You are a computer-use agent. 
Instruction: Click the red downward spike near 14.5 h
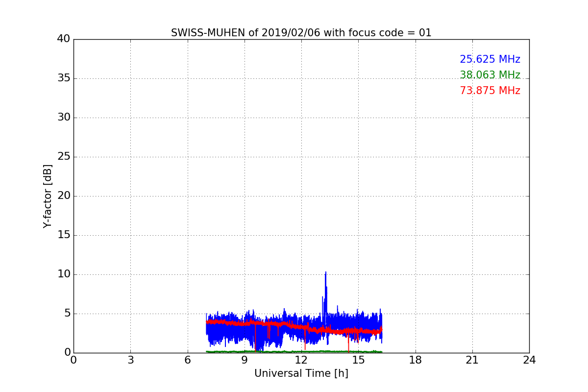[348, 343]
